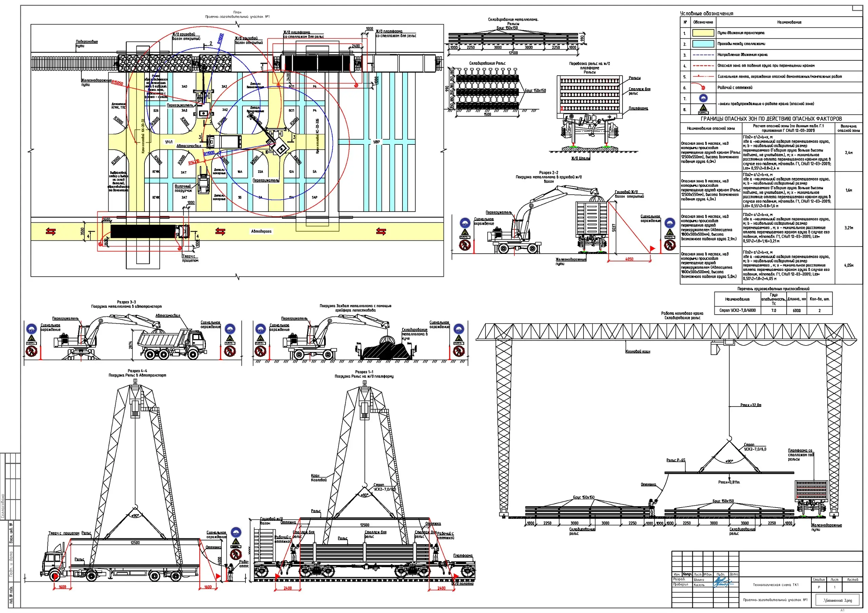Click the 'Автодорога' label on the plan
The width and height of the screenshot is (868, 613).
(261, 231)
